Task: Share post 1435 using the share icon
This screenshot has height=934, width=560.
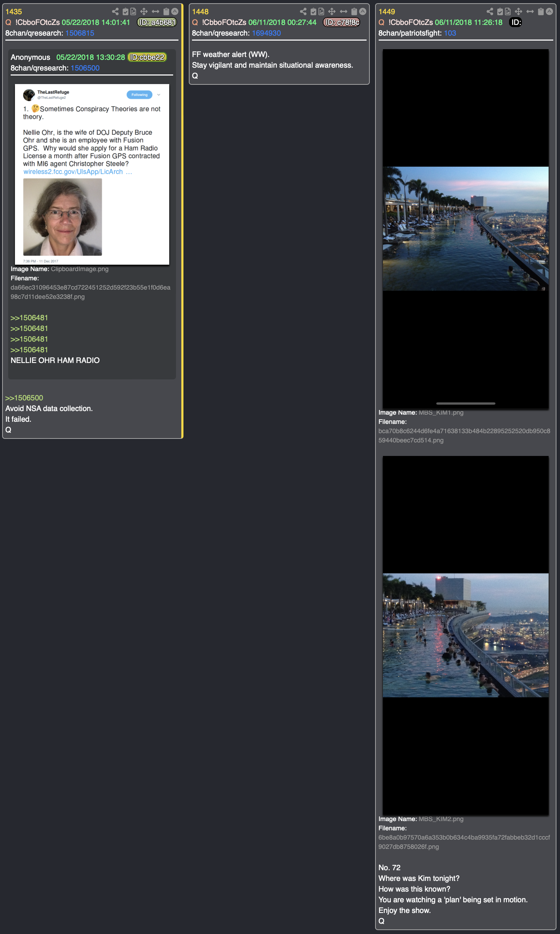Action: pos(115,12)
